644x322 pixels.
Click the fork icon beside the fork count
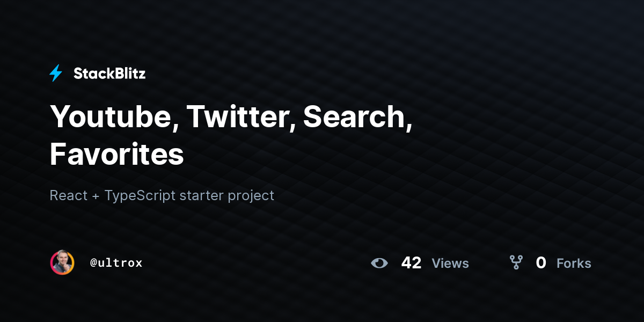[x=516, y=262]
